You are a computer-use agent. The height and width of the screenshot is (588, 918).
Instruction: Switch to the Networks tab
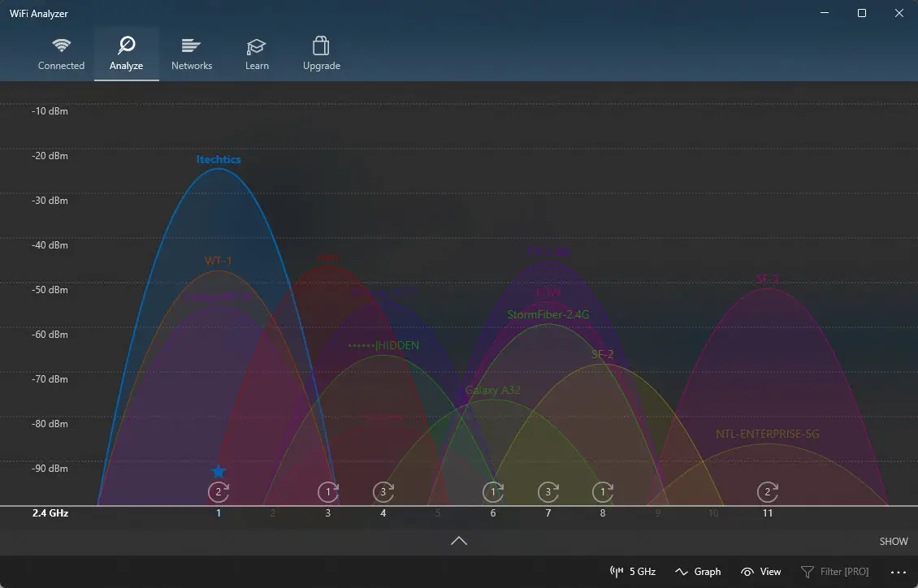(191, 54)
